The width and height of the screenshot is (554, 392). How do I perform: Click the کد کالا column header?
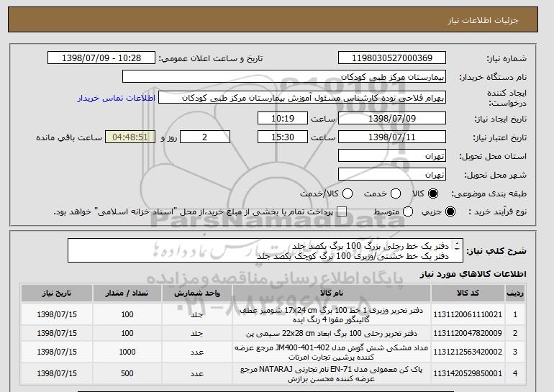click(468, 293)
